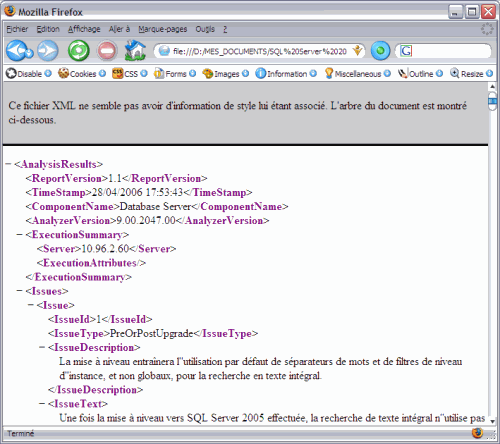Open the Cookies toolbar dropdown
The width and height of the screenshot is (500, 444).
(82, 73)
